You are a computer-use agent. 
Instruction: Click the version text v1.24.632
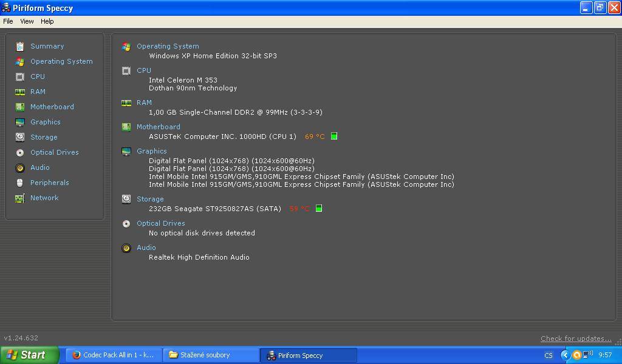point(21,339)
